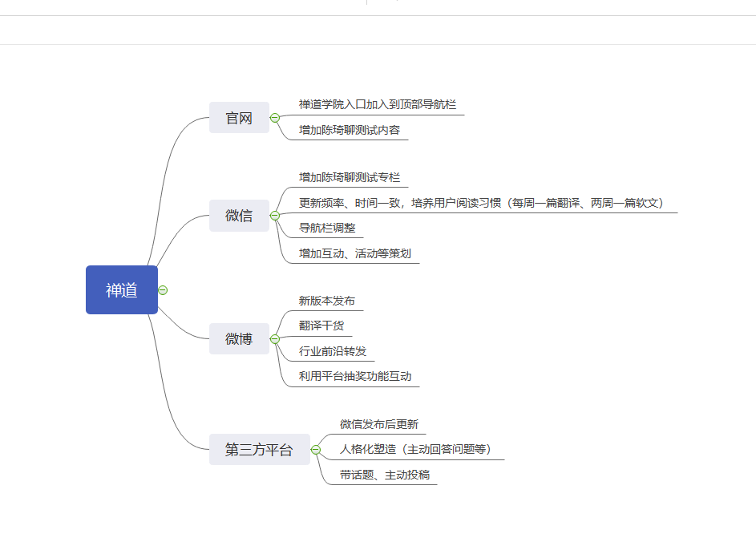Click the 新版本发布 subtopic
This screenshot has width=756, height=538.
tap(327, 301)
